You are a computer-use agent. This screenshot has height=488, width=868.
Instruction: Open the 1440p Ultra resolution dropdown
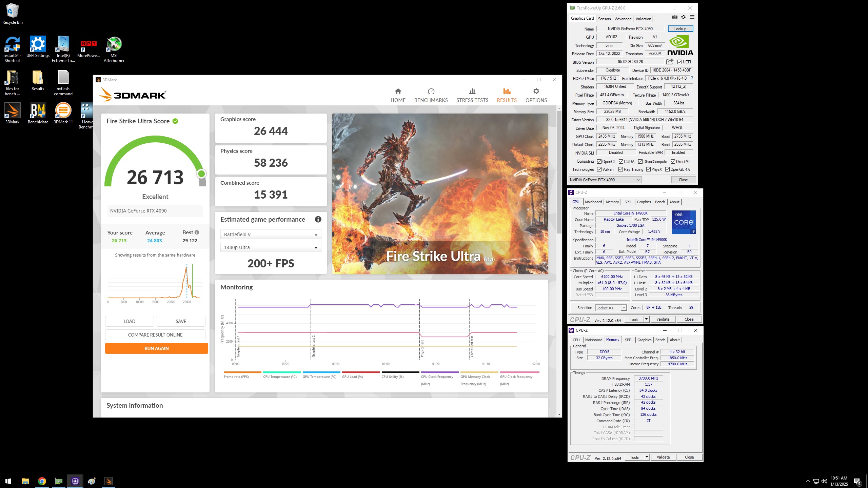271,247
